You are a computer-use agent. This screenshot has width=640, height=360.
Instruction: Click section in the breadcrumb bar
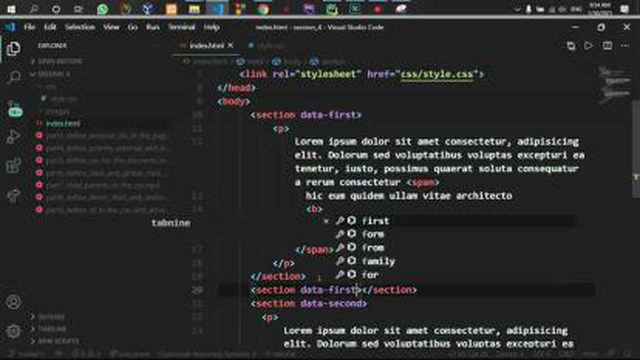coord(328,62)
